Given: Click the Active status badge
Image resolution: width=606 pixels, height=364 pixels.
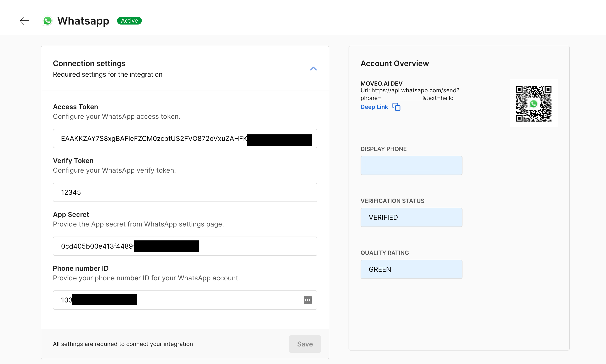Looking at the screenshot, I should pyautogui.click(x=129, y=21).
